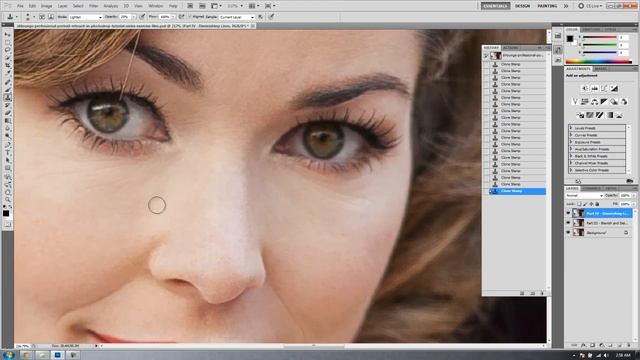Hide the Background layer

[568, 233]
